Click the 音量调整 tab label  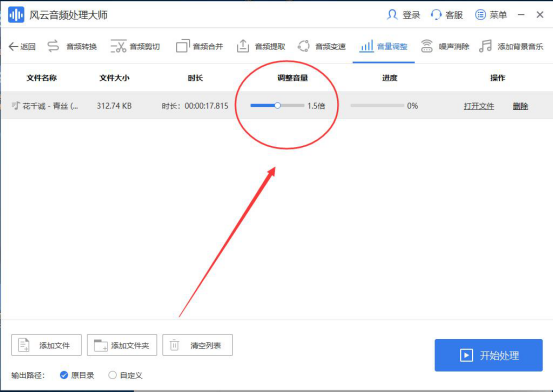(x=392, y=47)
